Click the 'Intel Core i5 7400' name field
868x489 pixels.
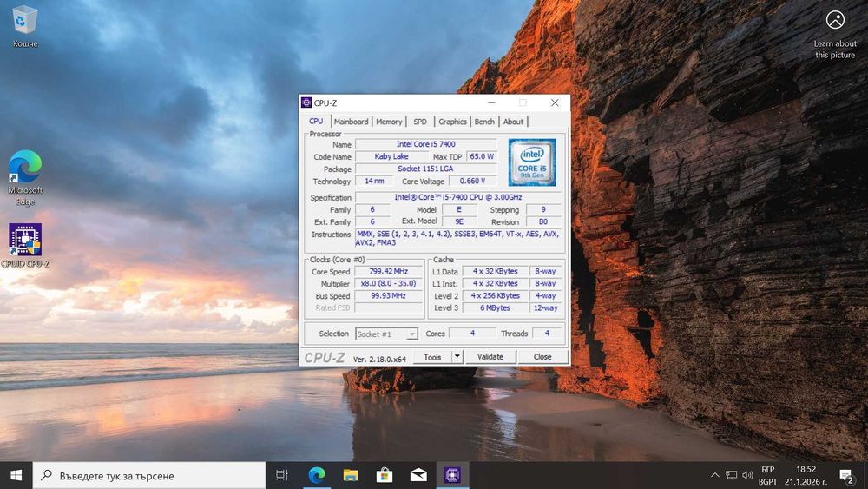coord(425,144)
